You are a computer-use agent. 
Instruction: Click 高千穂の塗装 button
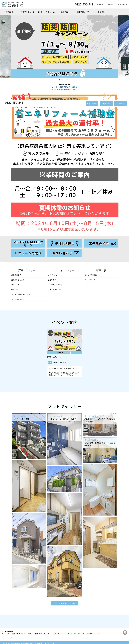point(101,243)
